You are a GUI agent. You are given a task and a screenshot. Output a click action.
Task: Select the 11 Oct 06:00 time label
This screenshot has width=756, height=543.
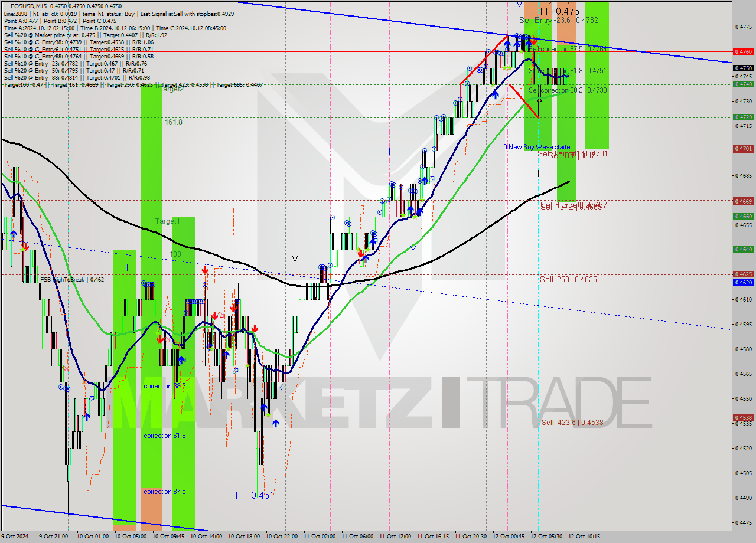[356, 537]
